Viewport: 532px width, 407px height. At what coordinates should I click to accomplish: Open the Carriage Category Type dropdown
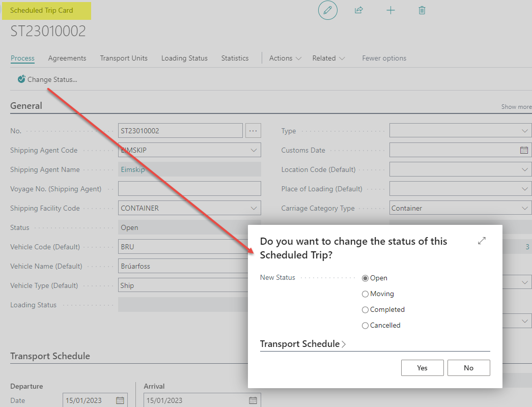click(525, 208)
